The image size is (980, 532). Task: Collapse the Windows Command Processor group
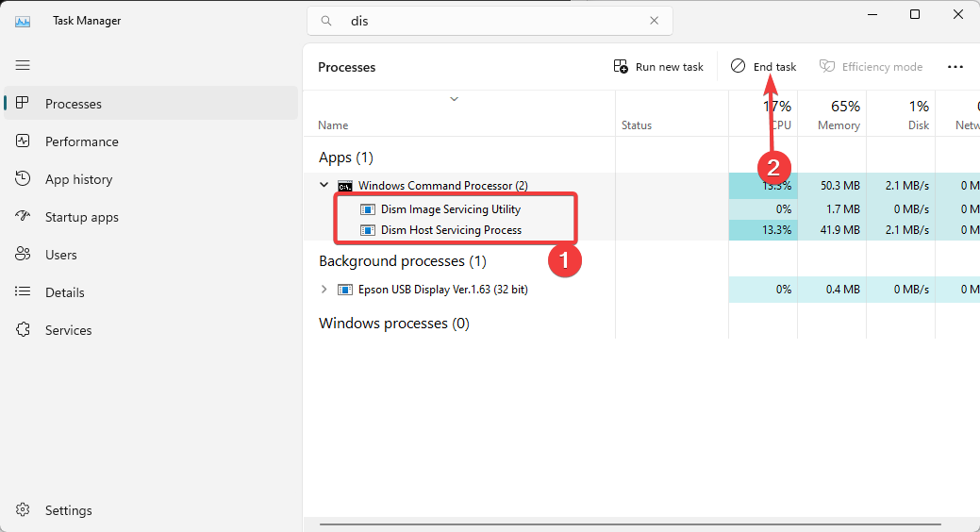coord(324,185)
